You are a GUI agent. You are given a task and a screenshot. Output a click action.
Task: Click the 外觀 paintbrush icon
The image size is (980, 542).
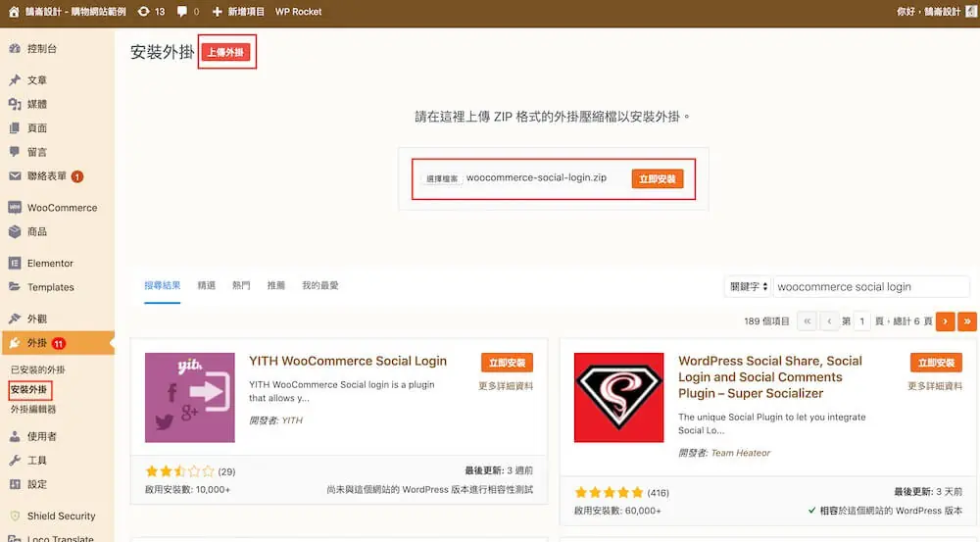tap(15, 319)
